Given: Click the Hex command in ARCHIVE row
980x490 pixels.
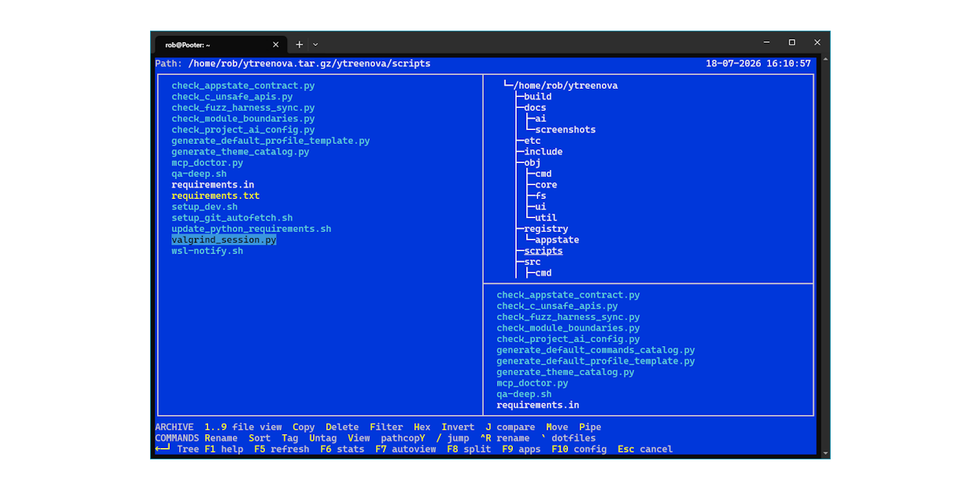Looking at the screenshot, I should [x=422, y=427].
